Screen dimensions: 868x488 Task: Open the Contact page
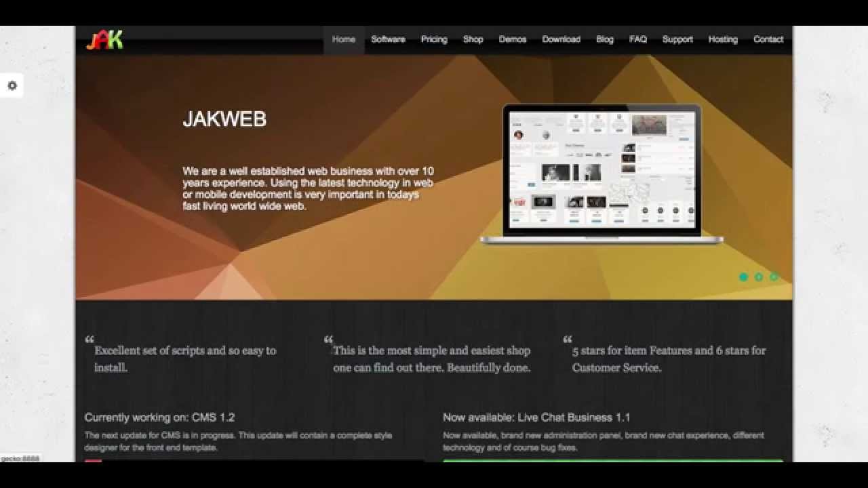pyautogui.click(x=768, y=39)
